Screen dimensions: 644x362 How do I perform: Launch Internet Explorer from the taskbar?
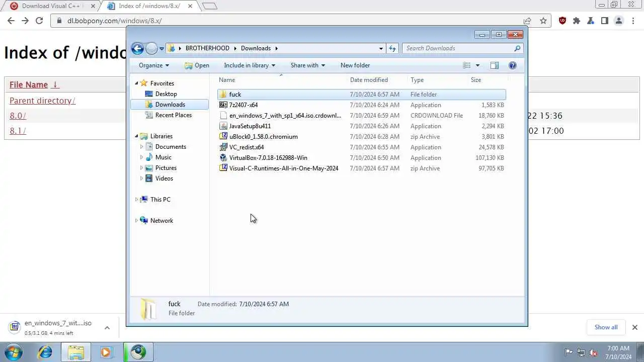(45, 352)
